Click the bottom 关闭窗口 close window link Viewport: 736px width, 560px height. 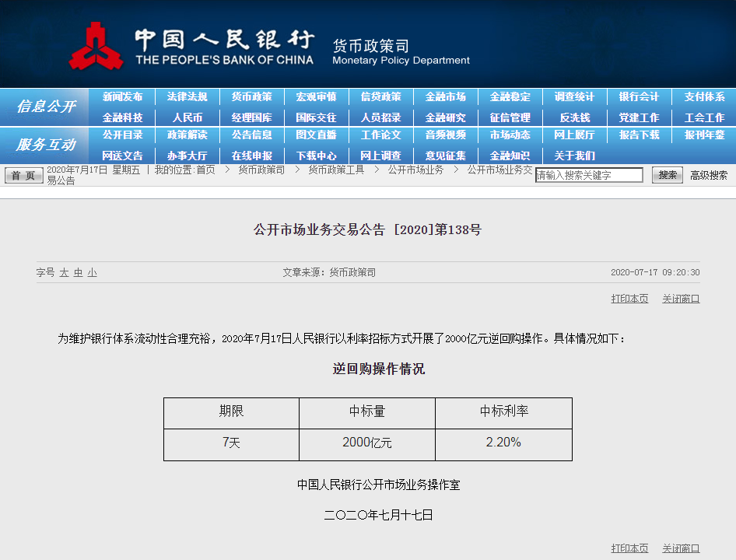point(681,548)
